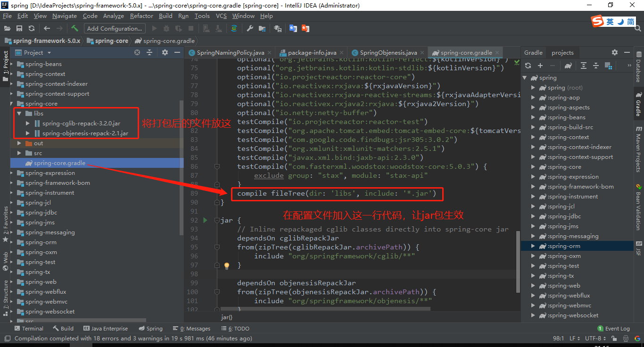Click the blue translate toolbar icon
The image size is (644, 347).
pos(293,28)
